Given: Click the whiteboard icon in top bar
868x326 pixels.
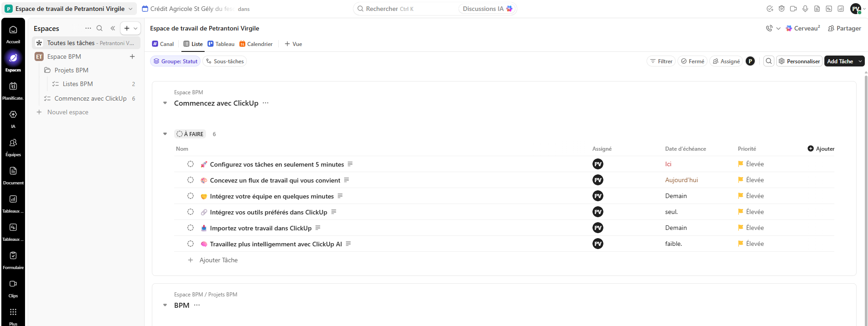Looking at the screenshot, I should (x=829, y=9).
